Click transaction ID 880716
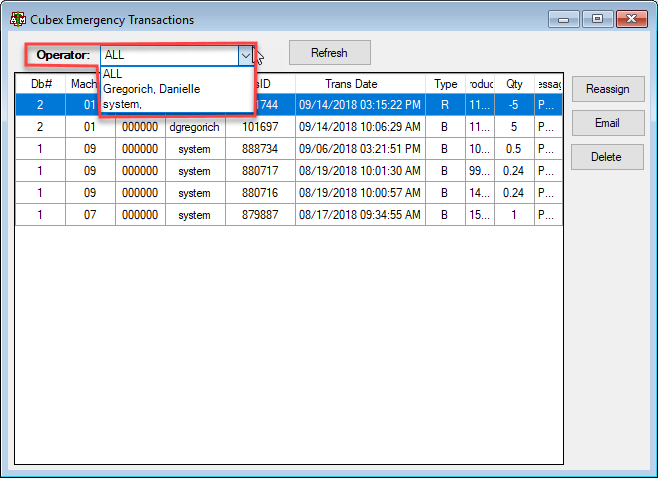Viewport: 658px width, 478px height. coord(260,193)
